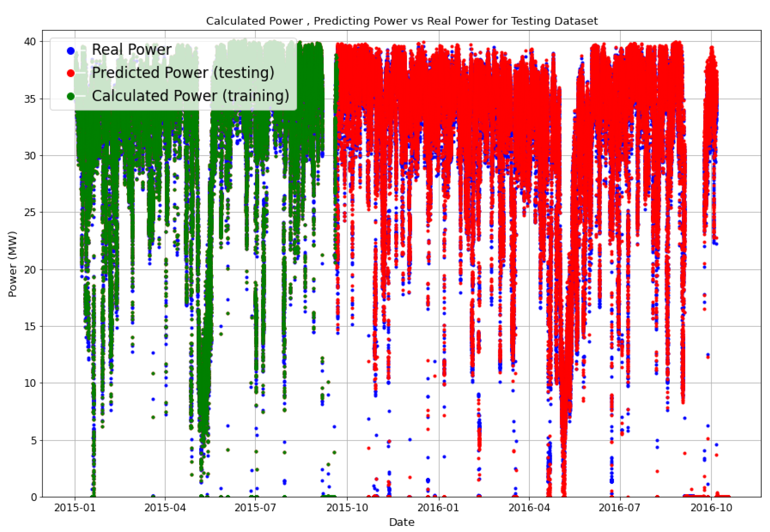Click the 20 y-axis tick label
This screenshot has height=532, width=770.
30,269
